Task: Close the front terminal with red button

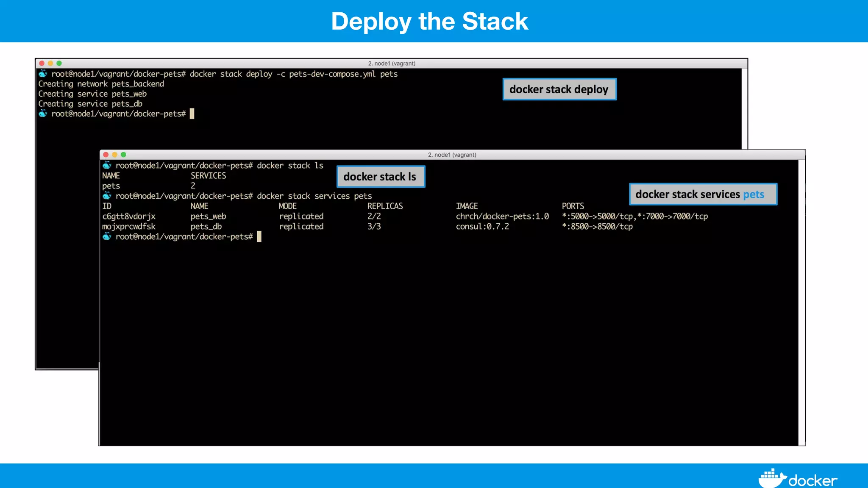Action: pos(106,155)
